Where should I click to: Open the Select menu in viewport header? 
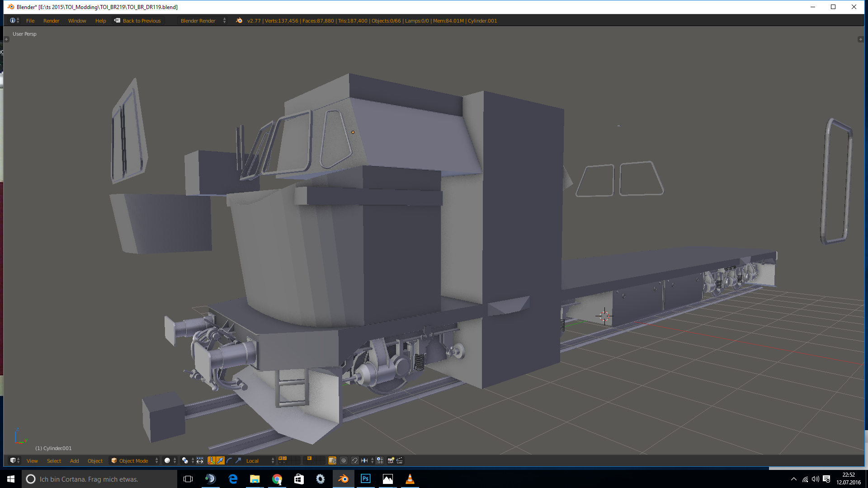click(54, 461)
